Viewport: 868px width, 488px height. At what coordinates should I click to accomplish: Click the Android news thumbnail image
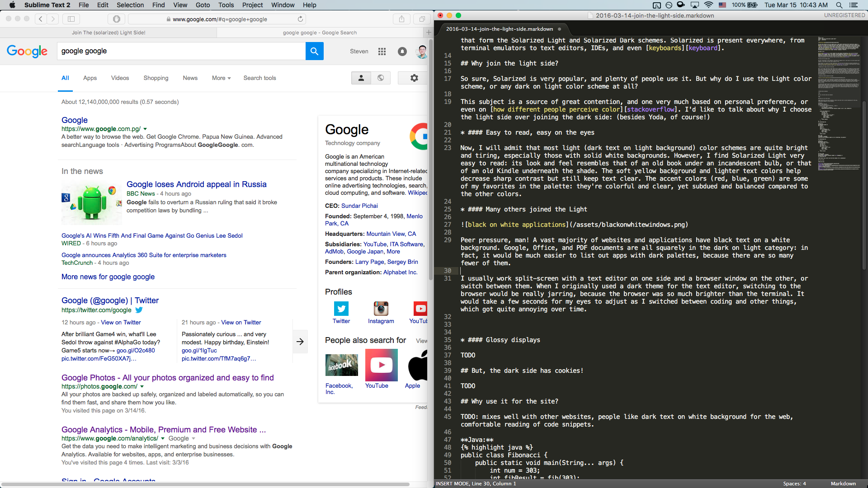92,203
